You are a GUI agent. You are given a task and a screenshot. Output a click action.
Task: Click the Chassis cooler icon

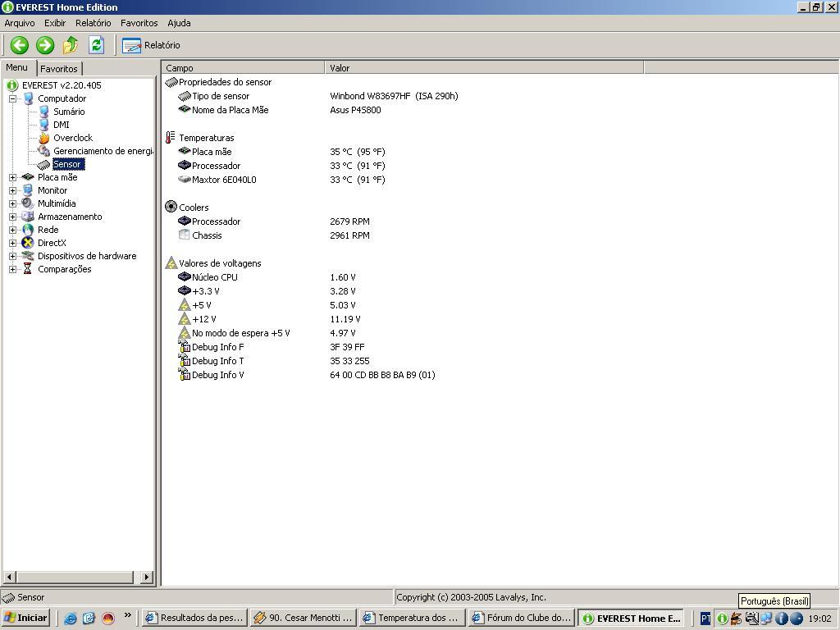[185, 235]
